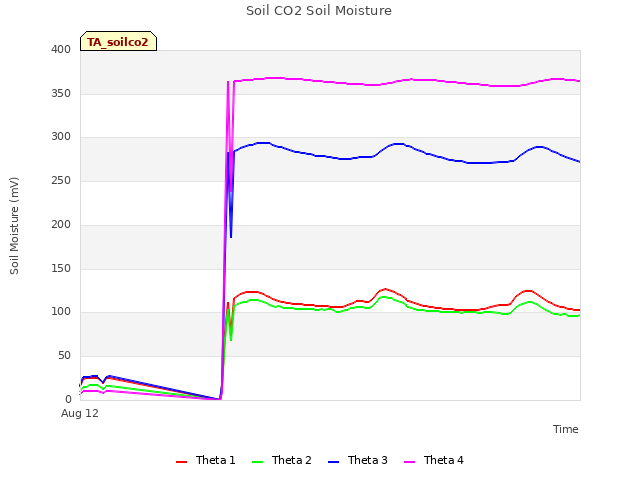This screenshot has height=480, width=640.
Task: Click the green Theta 2 legend swatch
Action: [x=258, y=462]
